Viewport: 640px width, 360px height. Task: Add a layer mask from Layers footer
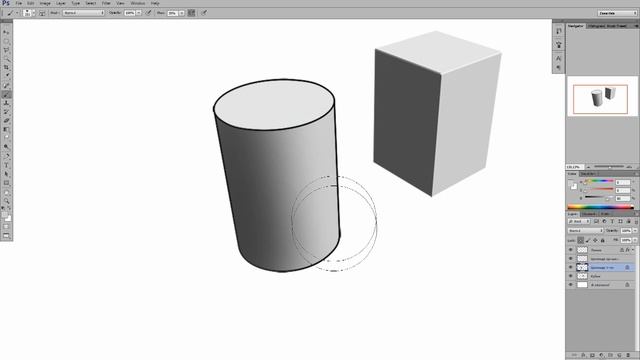(x=592, y=356)
